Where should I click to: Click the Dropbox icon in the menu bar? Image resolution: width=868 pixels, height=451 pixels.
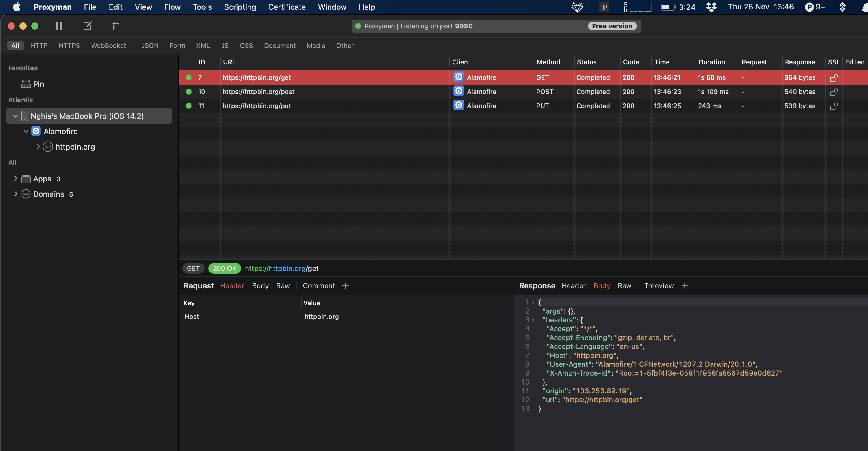click(711, 7)
